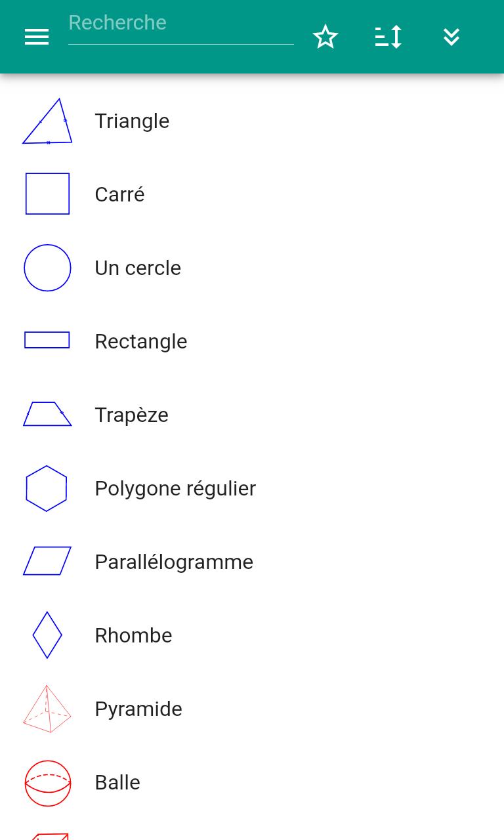
Task: Tap the parallelogram shape icon
Action: (47, 561)
